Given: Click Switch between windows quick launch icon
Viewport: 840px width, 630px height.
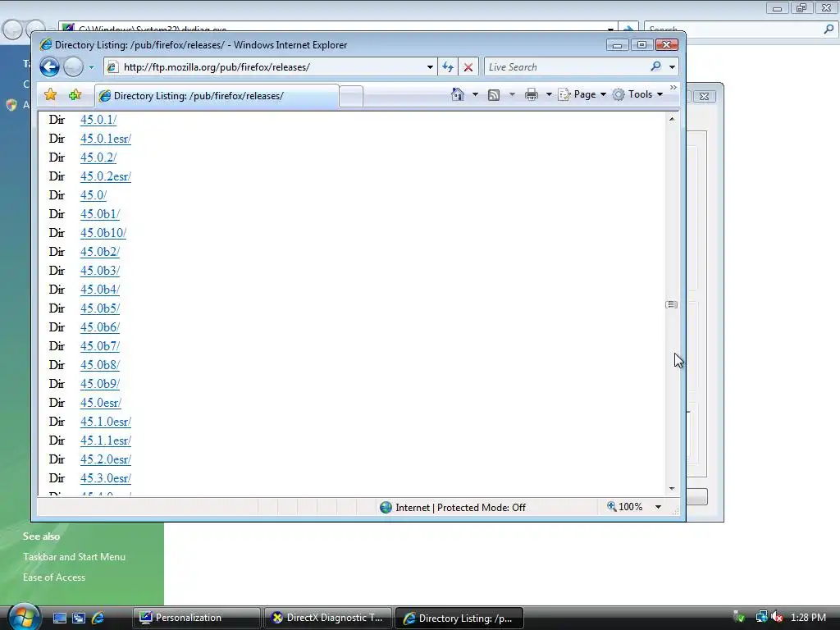Looking at the screenshot, I should click(79, 618).
